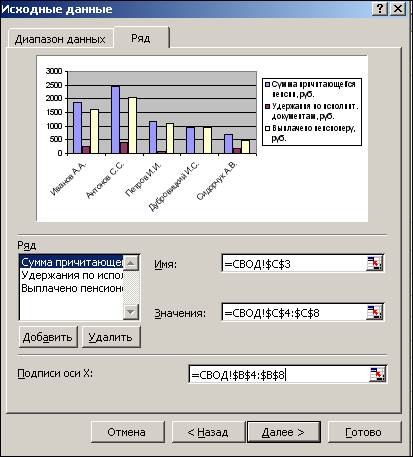Click maroon legend color marker
413x457 pixels.
pos(267,106)
